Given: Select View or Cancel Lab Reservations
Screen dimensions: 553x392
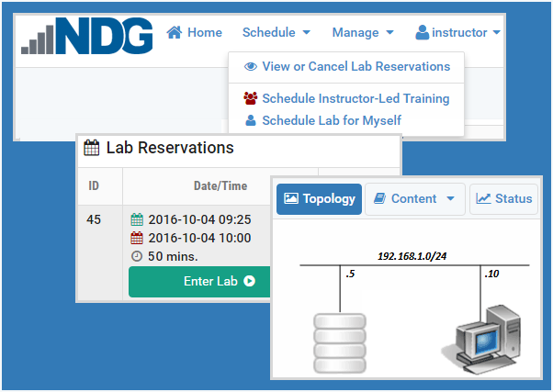Looking at the screenshot, I should (346, 66).
